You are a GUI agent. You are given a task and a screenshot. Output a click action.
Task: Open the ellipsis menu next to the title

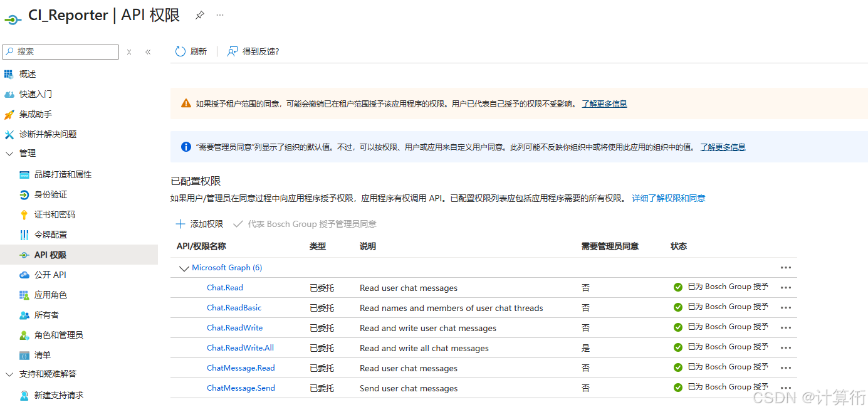(220, 15)
